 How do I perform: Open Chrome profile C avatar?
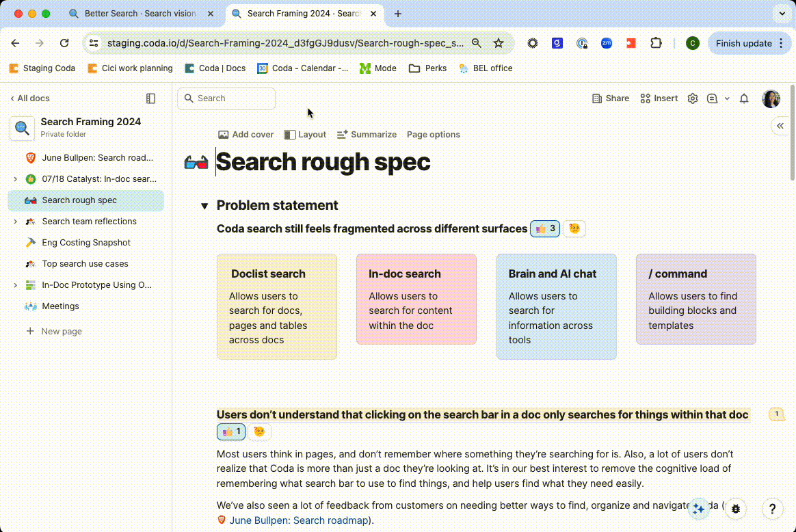[x=693, y=43]
